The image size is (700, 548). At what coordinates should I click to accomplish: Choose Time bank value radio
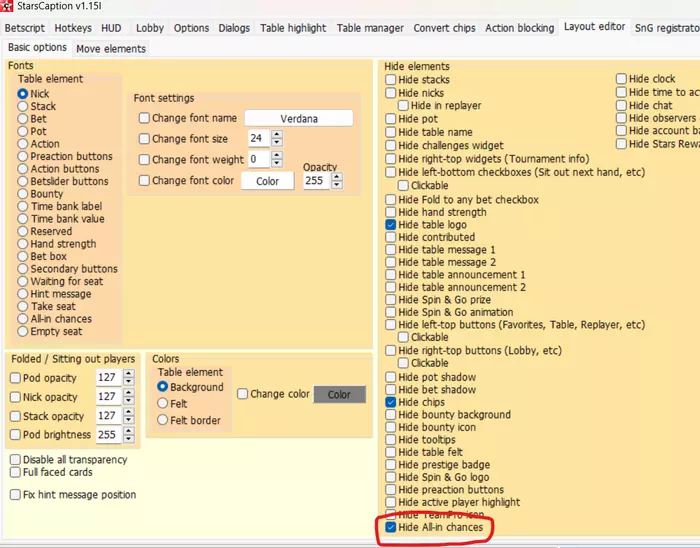(23, 219)
